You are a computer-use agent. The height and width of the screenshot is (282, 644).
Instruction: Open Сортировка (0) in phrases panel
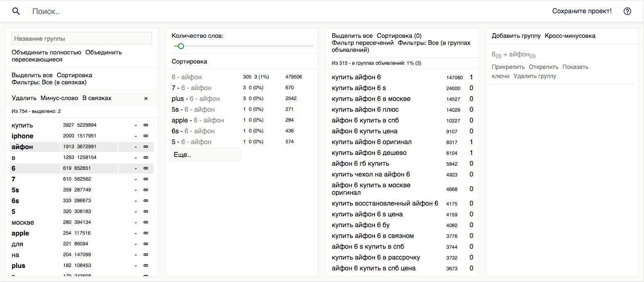[x=399, y=36]
